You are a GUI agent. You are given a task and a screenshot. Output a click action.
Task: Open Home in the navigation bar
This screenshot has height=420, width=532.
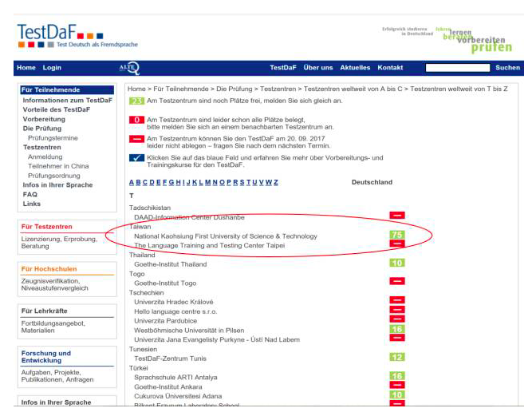click(x=26, y=68)
